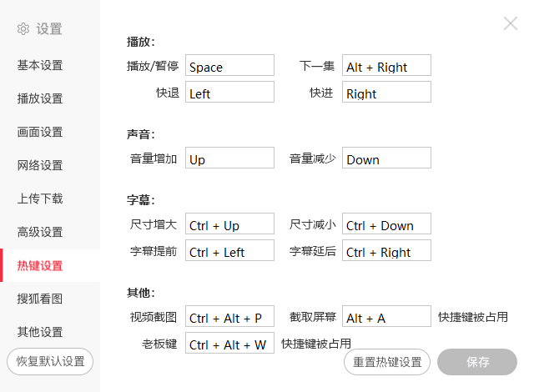
Task: Go to 网络设置 section
Action: tap(40, 166)
